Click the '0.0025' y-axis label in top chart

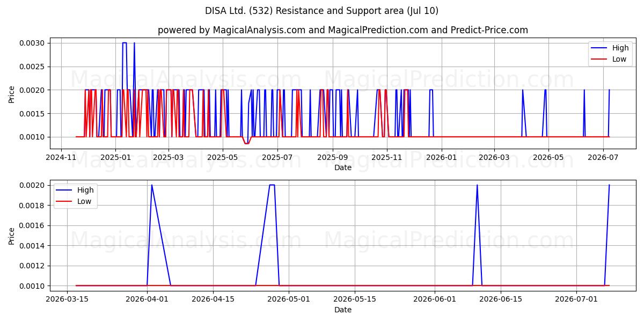tap(33, 67)
